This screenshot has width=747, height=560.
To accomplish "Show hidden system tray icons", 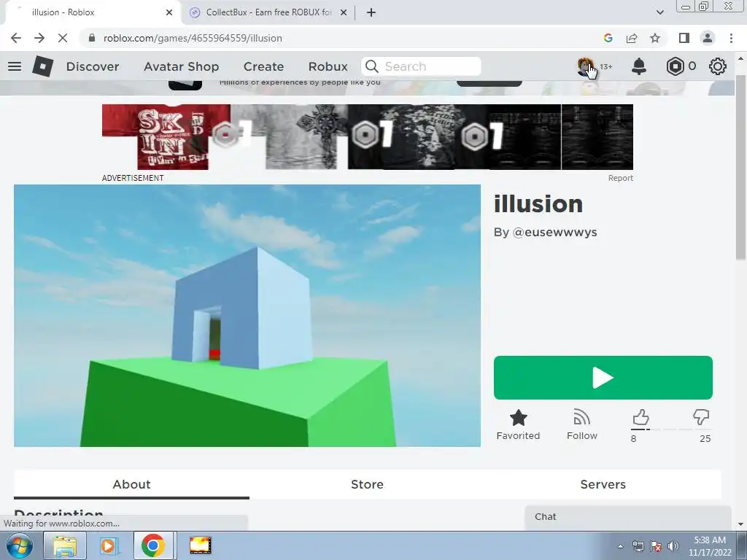I will click(x=620, y=546).
